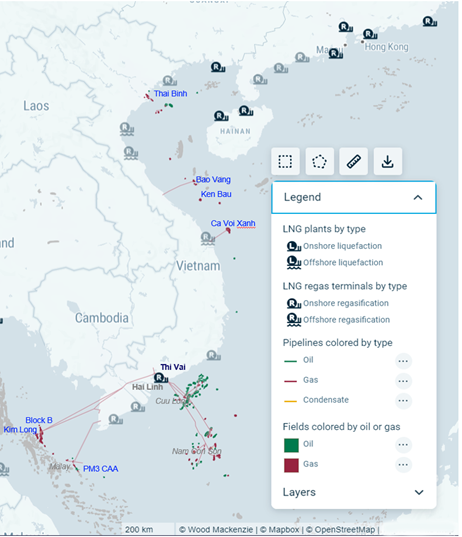Image resolution: width=462 pixels, height=537 pixels.
Task: Open options menu for Oil pipelines
Action: pyautogui.click(x=403, y=361)
